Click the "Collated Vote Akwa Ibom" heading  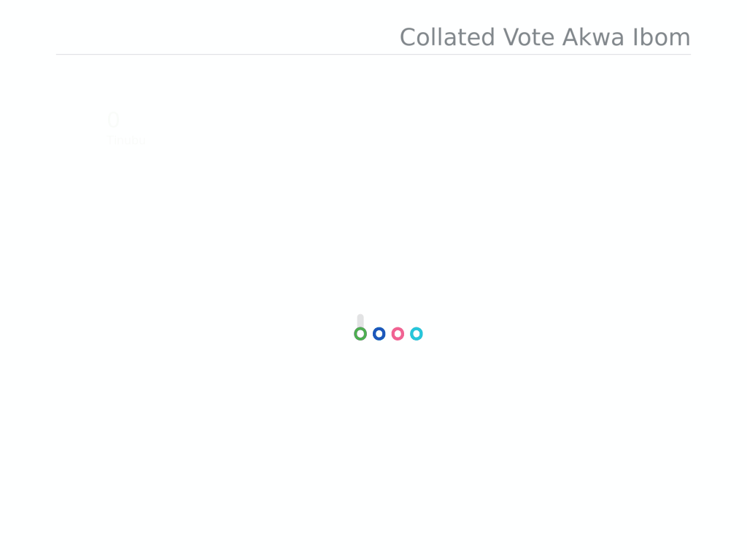point(544,37)
